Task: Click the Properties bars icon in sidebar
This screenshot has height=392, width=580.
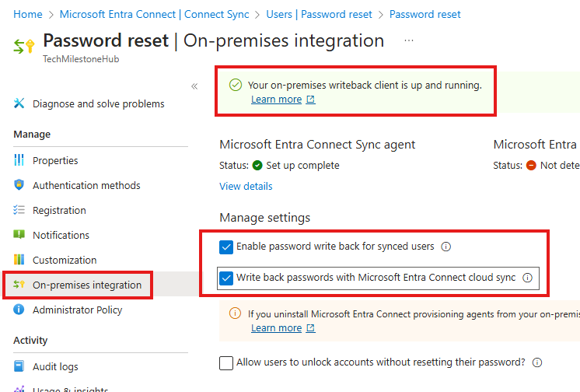Action: [19, 160]
